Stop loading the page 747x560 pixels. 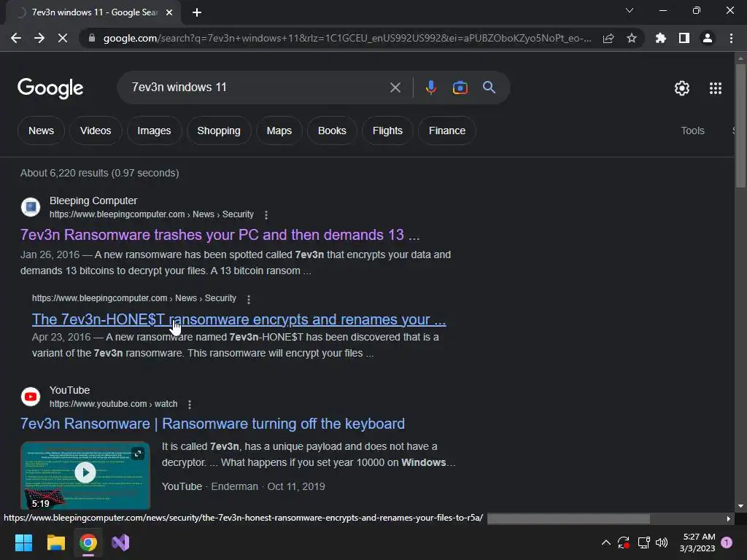coord(63,38)
